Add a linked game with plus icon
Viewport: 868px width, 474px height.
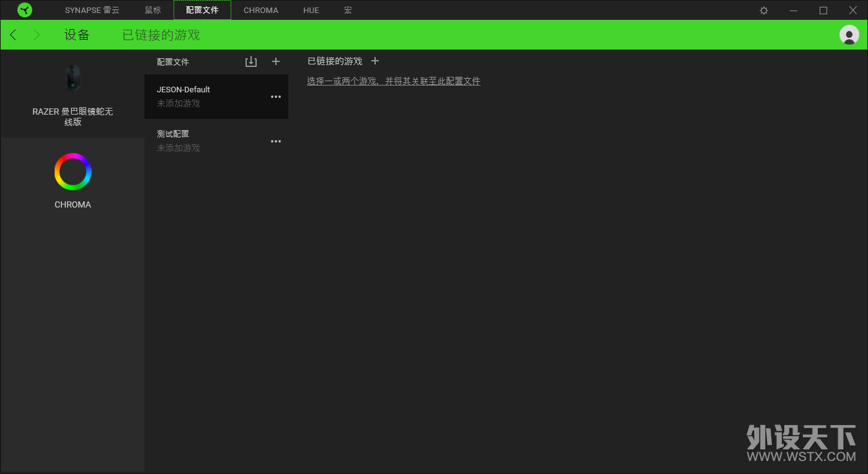tap(374, 61)
